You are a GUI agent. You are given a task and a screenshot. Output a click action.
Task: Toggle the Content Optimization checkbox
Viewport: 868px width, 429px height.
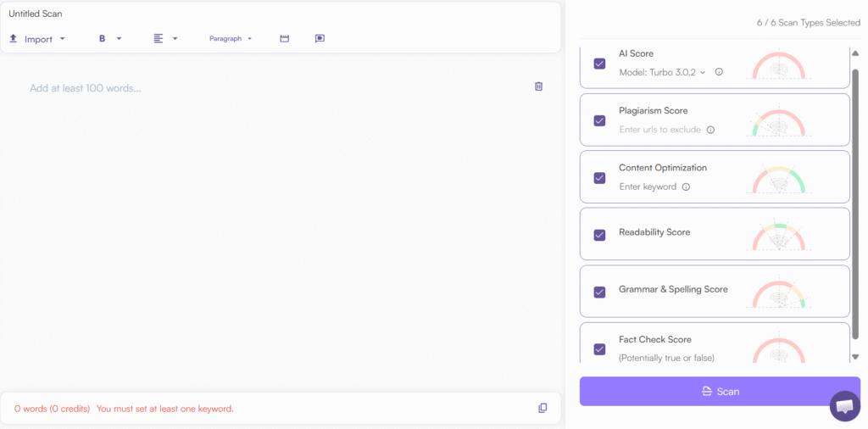pos(599,178)
